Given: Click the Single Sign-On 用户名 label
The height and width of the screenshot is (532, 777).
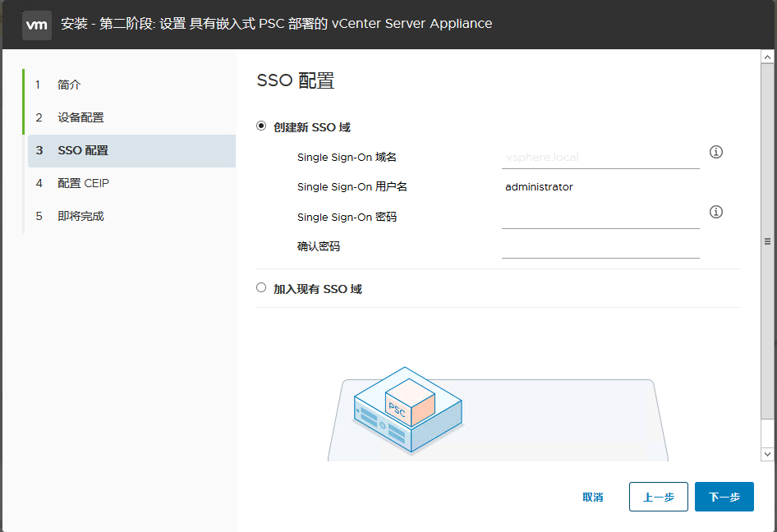Looking at the screenshot, I should tap(352, 186).
